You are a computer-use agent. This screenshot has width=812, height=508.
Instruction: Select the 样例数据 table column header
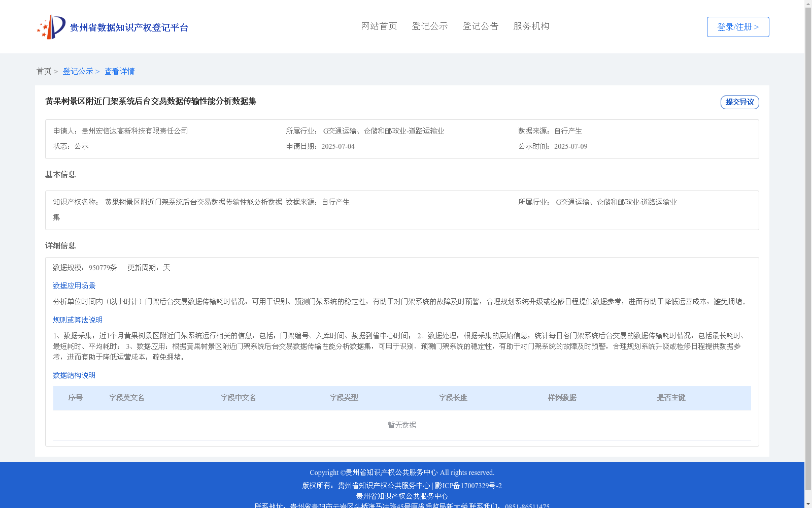[x=561, y=398]
